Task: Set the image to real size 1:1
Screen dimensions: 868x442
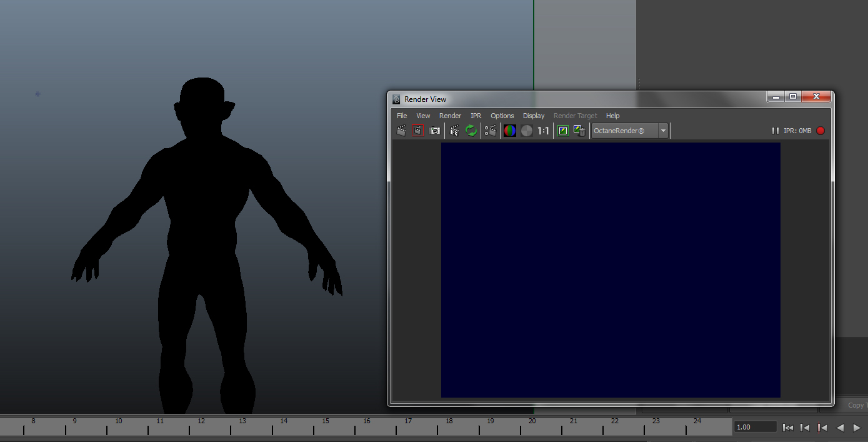Action: click(544, 131)
